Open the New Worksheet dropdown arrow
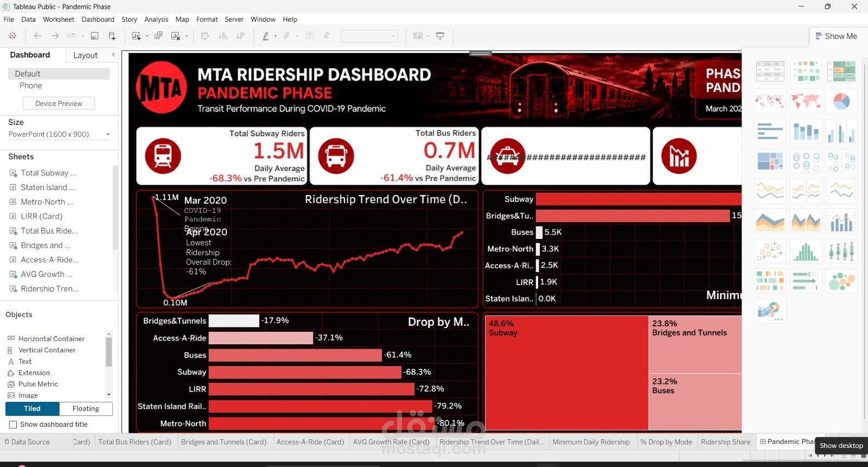Screen dimensions: 868x467 pos(147,36)
